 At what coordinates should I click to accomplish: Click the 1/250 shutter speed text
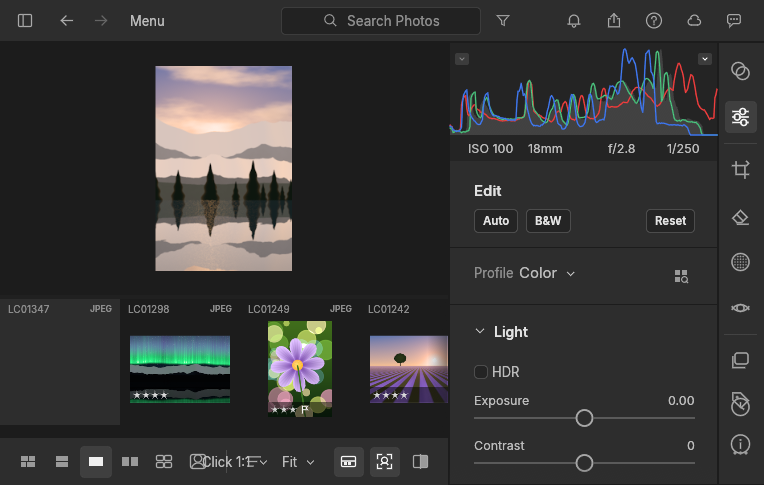tap(683, 149)
